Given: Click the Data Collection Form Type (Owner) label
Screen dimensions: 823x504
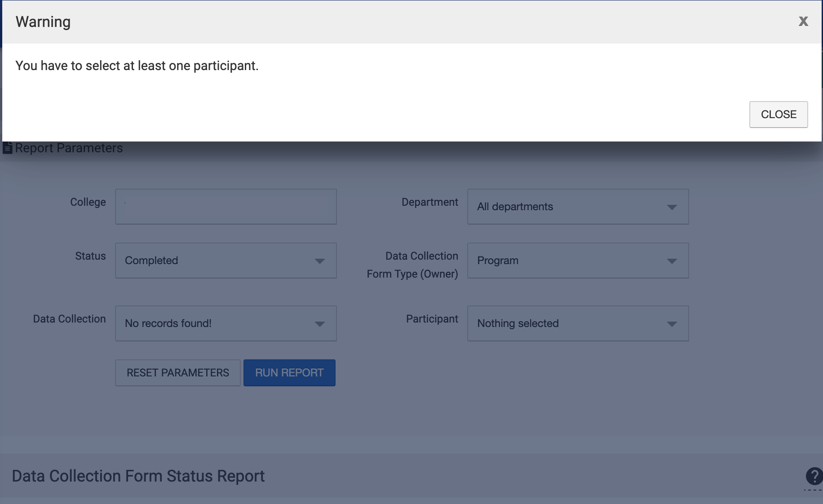Looking at the screenshot, I should pyautogui.click(x=412, y=265).
